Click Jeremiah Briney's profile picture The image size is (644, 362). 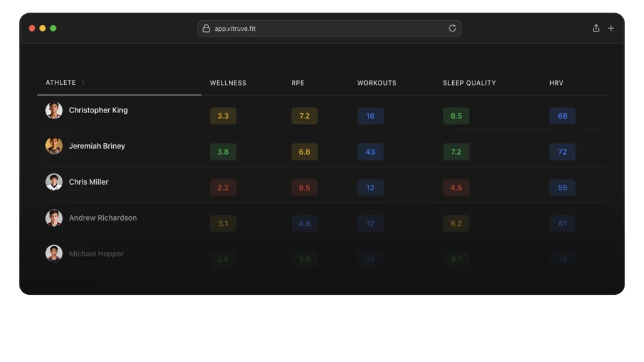(x=54, y=146)
